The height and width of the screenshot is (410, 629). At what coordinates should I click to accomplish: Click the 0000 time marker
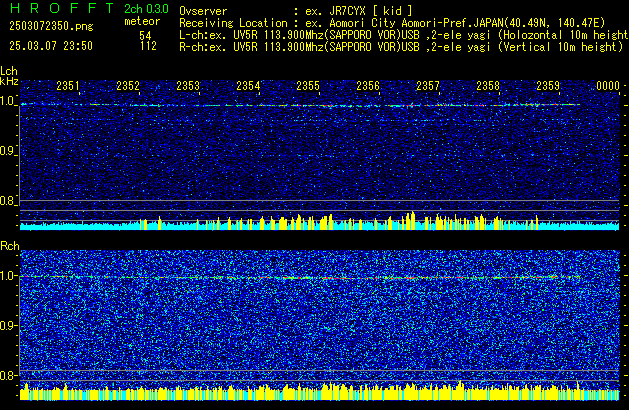point(608,86)
